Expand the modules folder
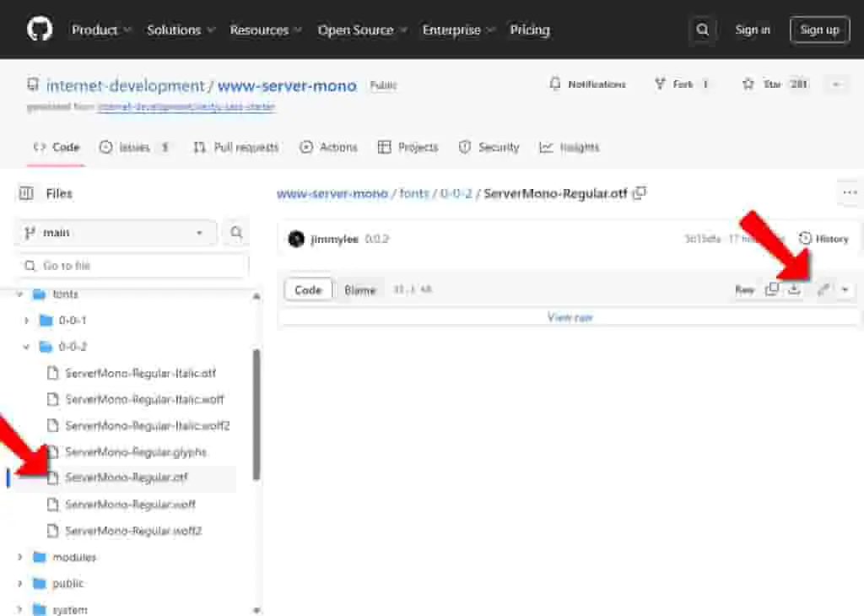The height and width of the screenshot is (616, 864). click(20, 557)
